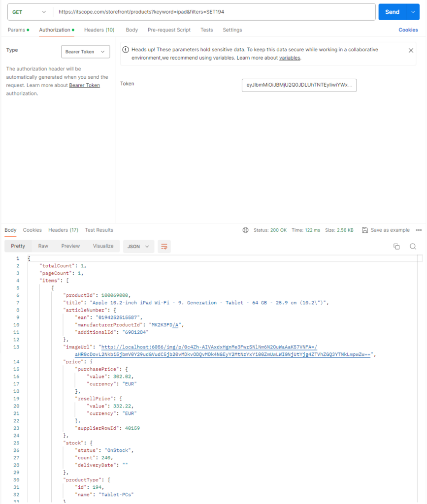Screen dimensions: 427x504
Task: Select the Raw response view
Action: tap(43, 246)
